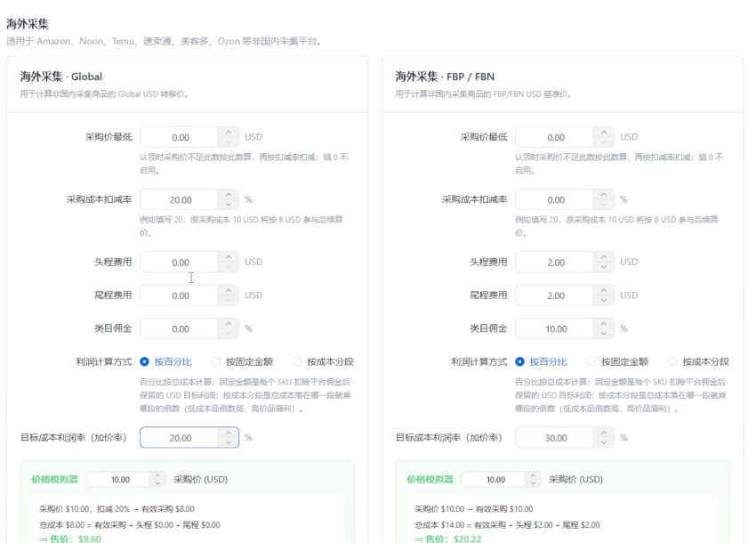Increase Global 采购价最低 with up arrow

[x=228, y=132]
